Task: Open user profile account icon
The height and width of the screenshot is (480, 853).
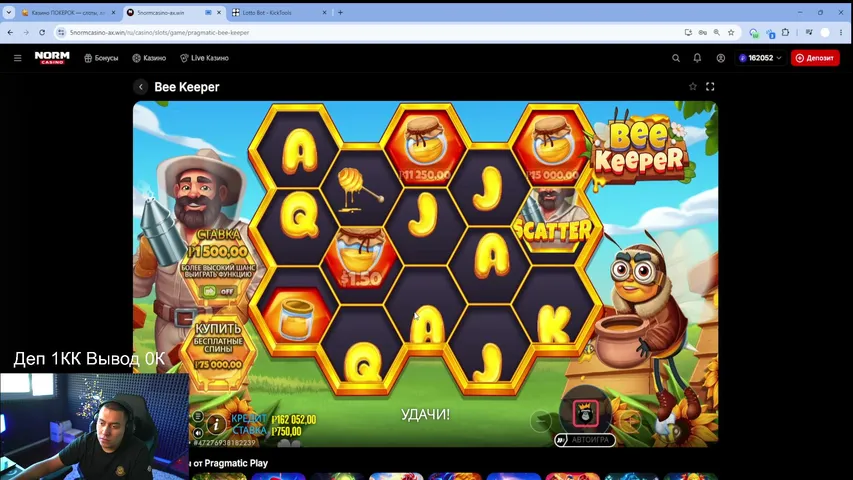Action: click(721, 58)
